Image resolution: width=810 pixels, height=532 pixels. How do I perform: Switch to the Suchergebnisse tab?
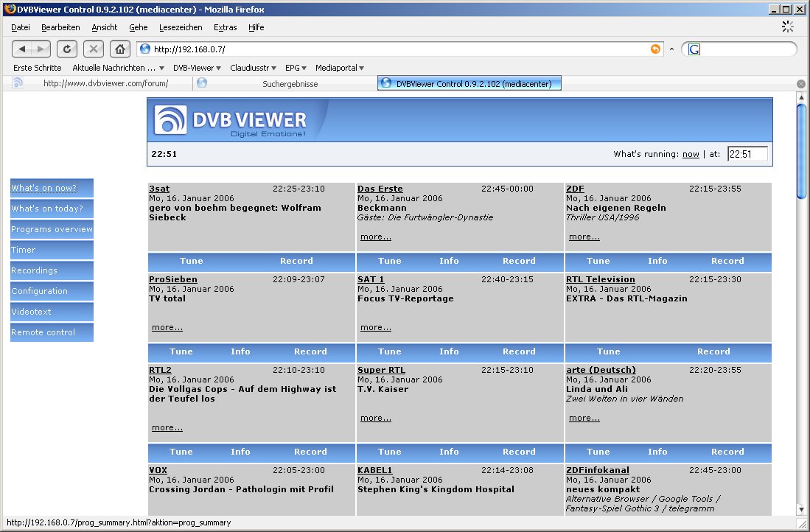[284, 83]
